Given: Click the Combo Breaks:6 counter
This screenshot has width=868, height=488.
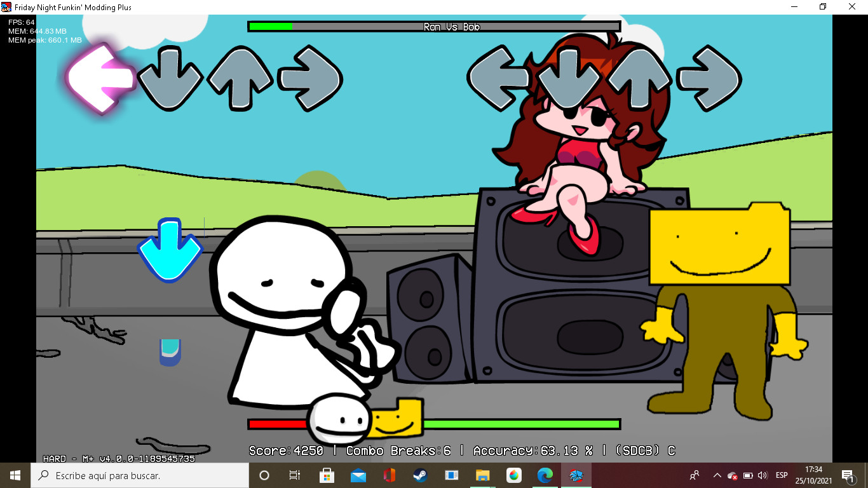Looking at the screenshot, I should click(x=398, y=451).
